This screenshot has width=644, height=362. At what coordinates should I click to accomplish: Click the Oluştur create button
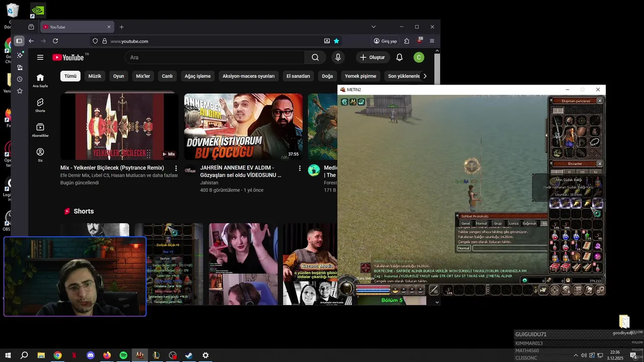click(372, 57)
